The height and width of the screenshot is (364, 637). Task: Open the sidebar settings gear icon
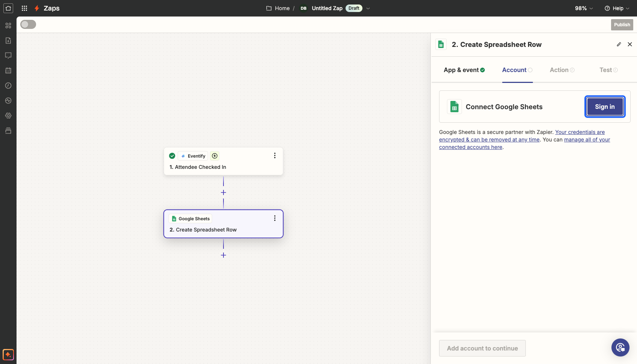tap(8, 116)
